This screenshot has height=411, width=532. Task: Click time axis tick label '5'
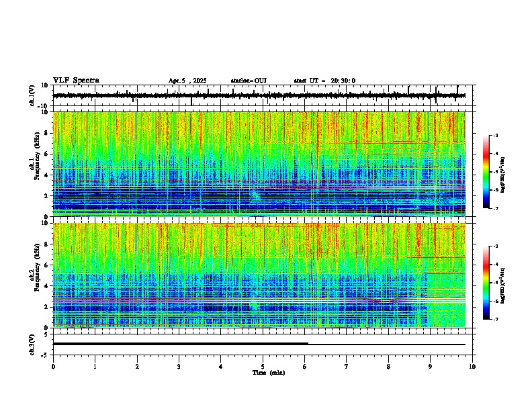click(x=263, y=367)
